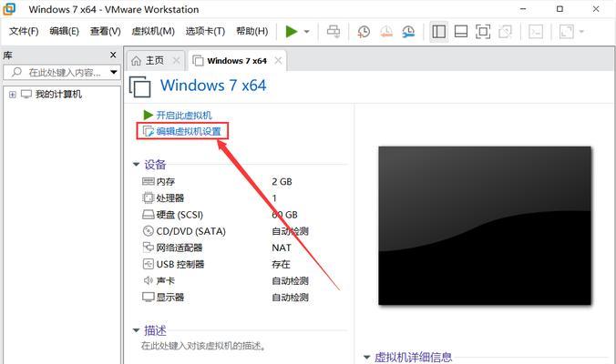The width and height of the screenshot is (616, 364).
Task: Select the 硬盘 (SCSI) device entry
Action: coord(172,215)
